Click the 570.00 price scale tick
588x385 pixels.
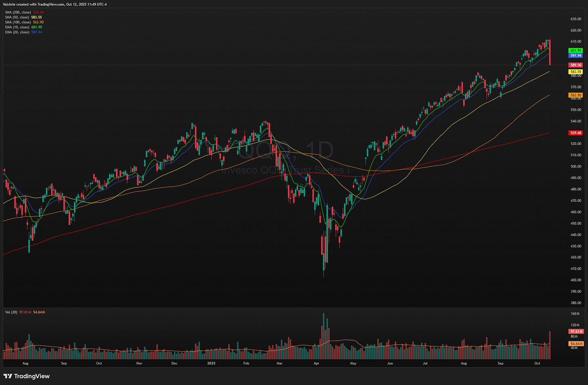pos(576,87)
